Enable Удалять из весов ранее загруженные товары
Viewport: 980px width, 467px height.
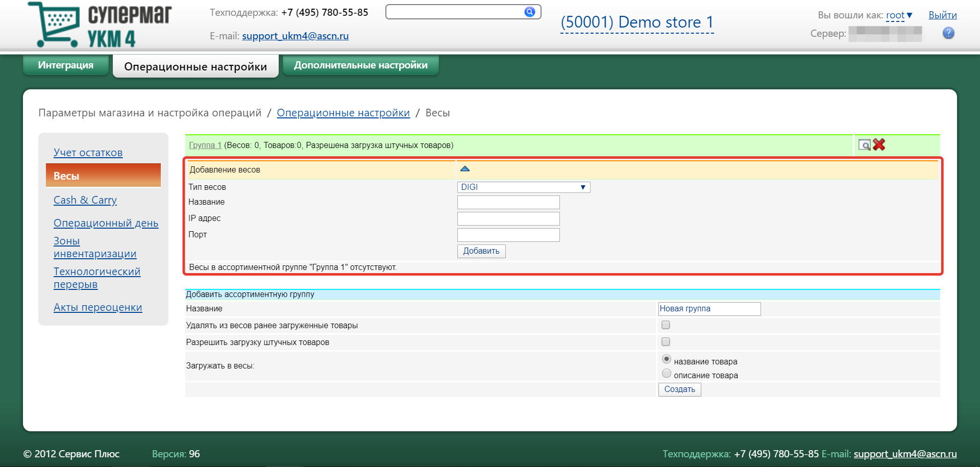click(x=666, y=325)
